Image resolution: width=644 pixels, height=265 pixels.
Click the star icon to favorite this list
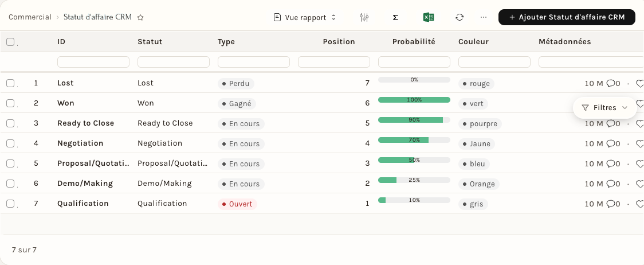(140, 17)
